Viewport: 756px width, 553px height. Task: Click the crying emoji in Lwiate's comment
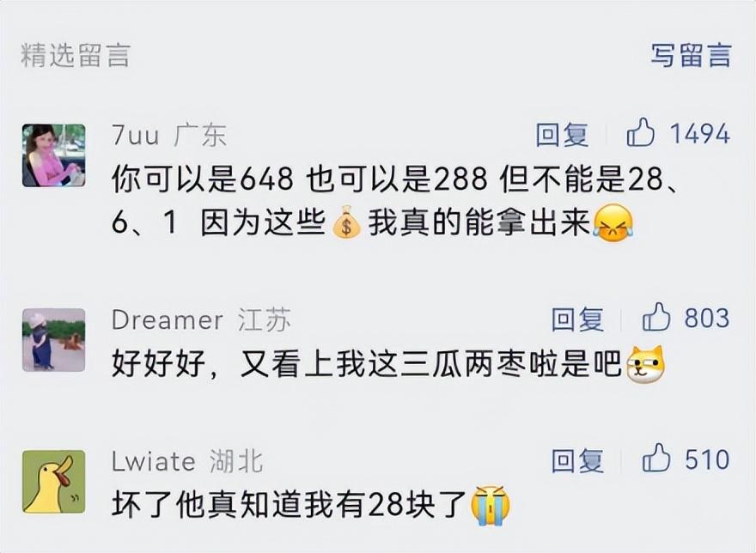491,505
